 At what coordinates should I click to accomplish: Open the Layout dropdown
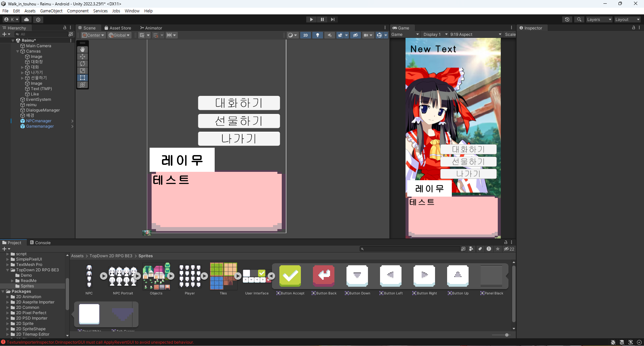(x=627, y=19)
